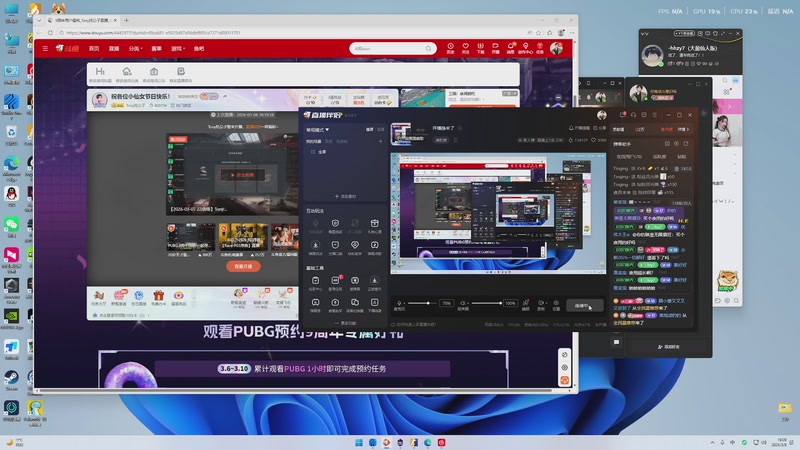Open 创作中心 icon in Douyu header
Viewport: 800px width, 450px height.
point(525,48)
